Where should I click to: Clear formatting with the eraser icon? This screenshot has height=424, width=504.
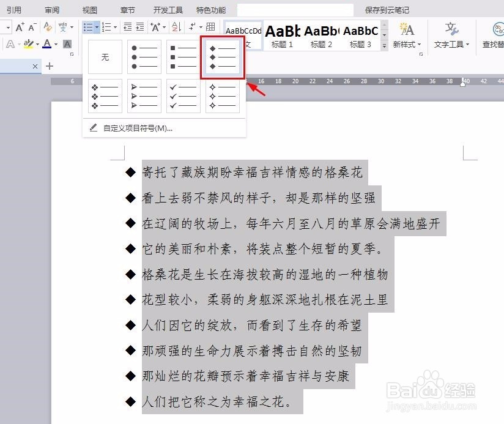pyautogui.click(x=47, y=26)
